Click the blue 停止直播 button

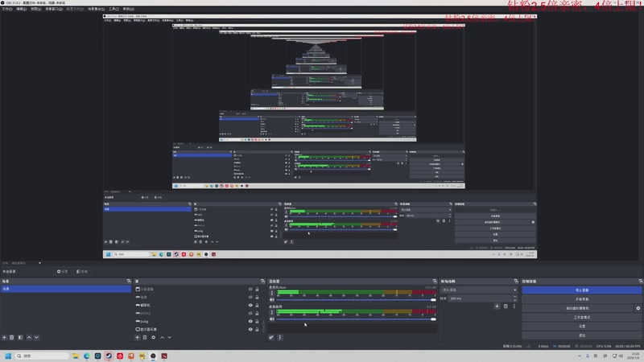[x=581, y=290]
